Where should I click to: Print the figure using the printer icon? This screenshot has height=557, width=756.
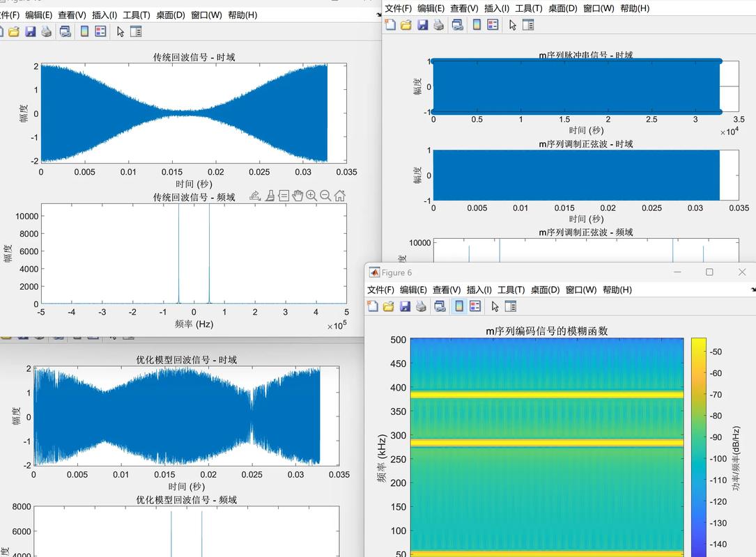point(421,306)
